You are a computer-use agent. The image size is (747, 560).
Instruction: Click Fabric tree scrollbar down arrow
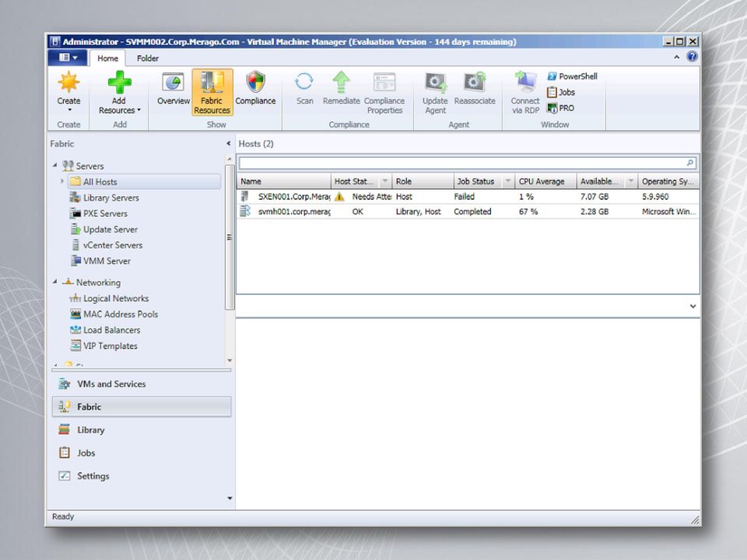pyautogui.click(x=230, y=360)
